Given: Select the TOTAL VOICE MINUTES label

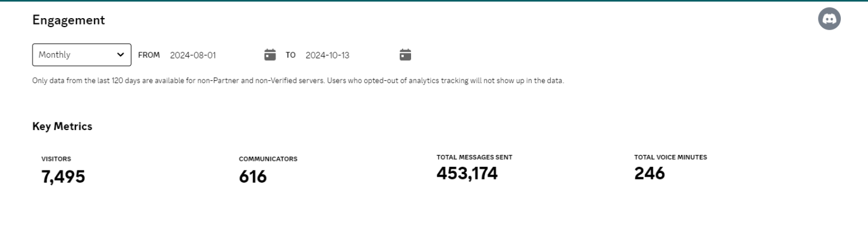Looking at the screenshot, I should coord(671,157).
